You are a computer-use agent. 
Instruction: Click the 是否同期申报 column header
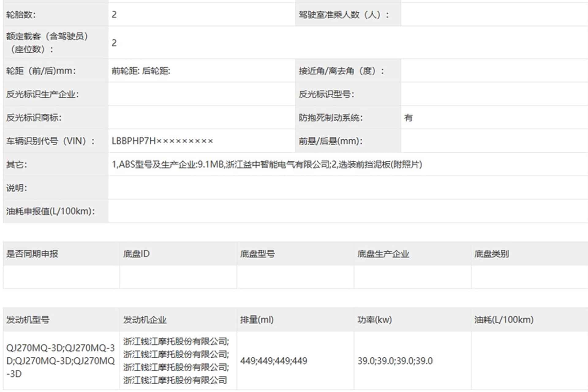coord(32,254)
